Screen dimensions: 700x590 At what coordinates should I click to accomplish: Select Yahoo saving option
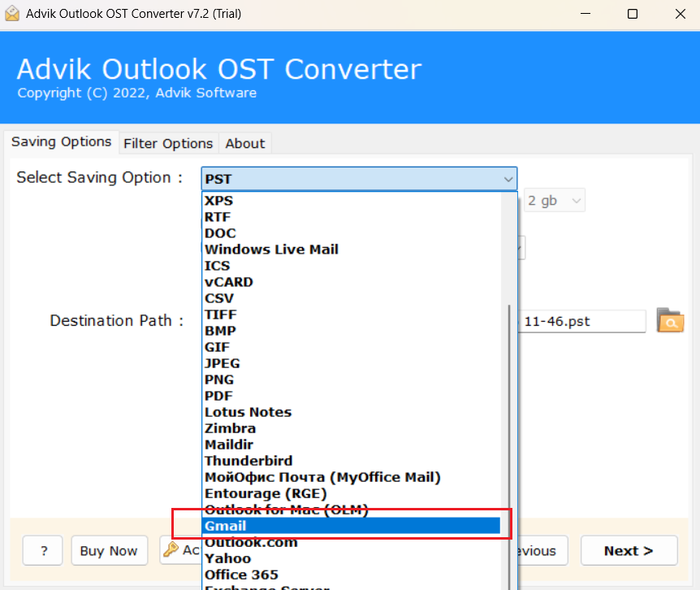352,559
